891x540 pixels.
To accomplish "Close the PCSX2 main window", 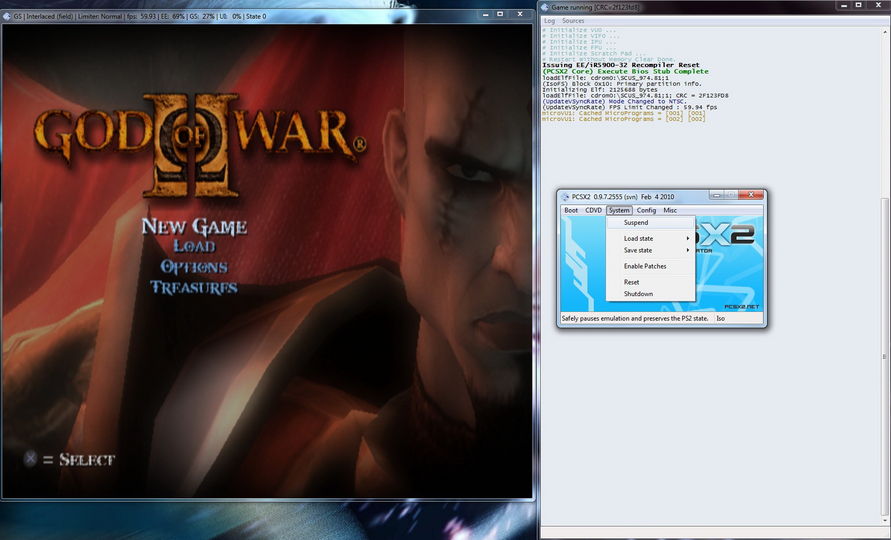I will (x=751, y=195).
